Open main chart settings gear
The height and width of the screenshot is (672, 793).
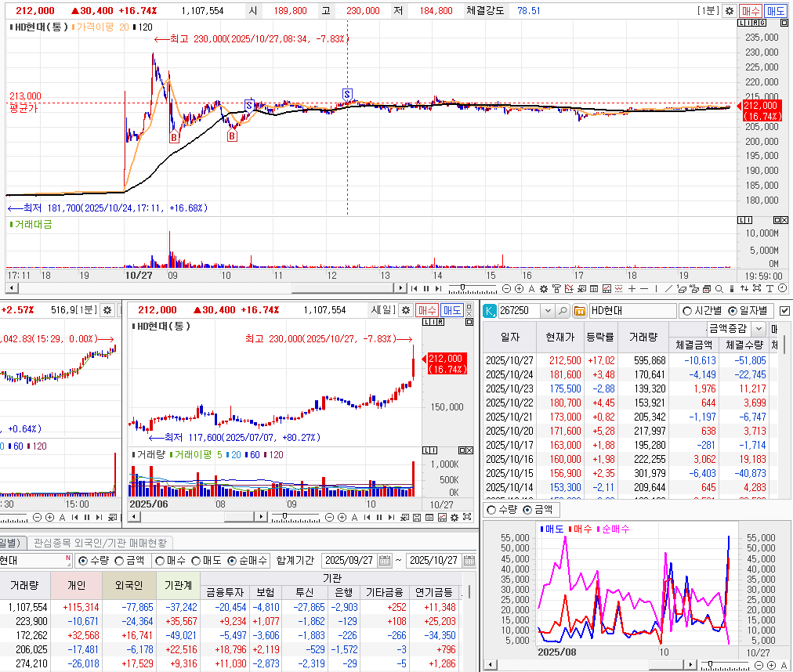coord(730,11)
